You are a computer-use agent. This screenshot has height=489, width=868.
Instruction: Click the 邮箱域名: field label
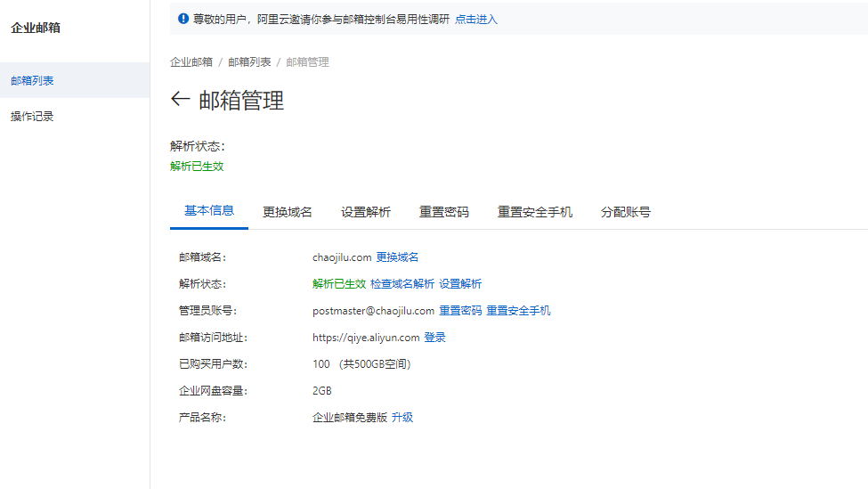203,257
